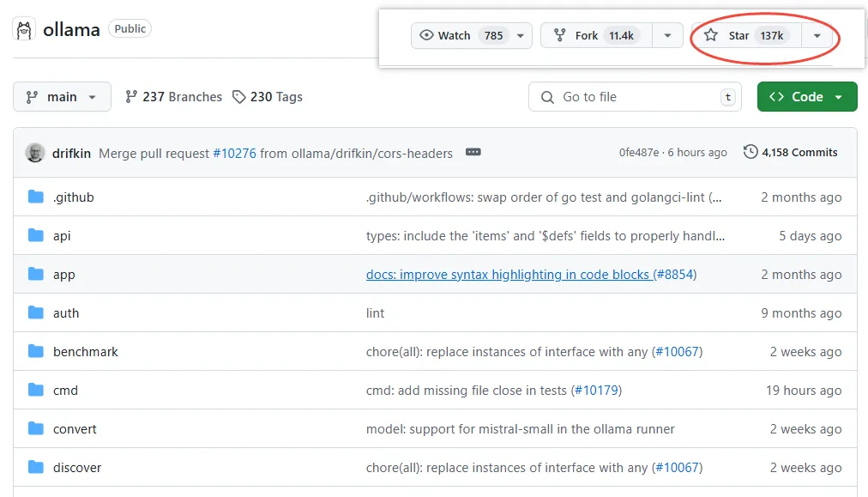
Task: Click the Public visibility badge
Action: tap(130, 29)
